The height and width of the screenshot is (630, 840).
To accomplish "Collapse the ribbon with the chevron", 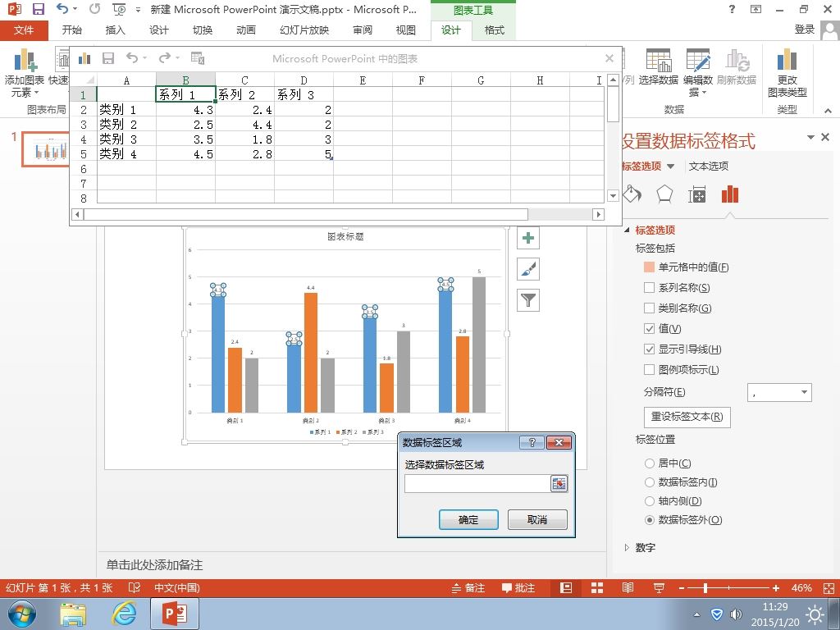I will click(829, 111).
